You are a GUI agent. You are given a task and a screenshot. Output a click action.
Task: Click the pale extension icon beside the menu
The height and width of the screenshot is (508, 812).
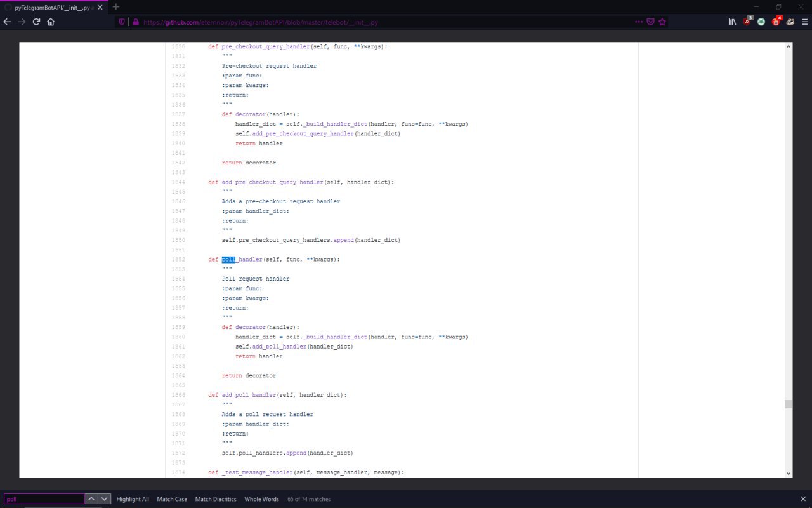click(790, 22)
